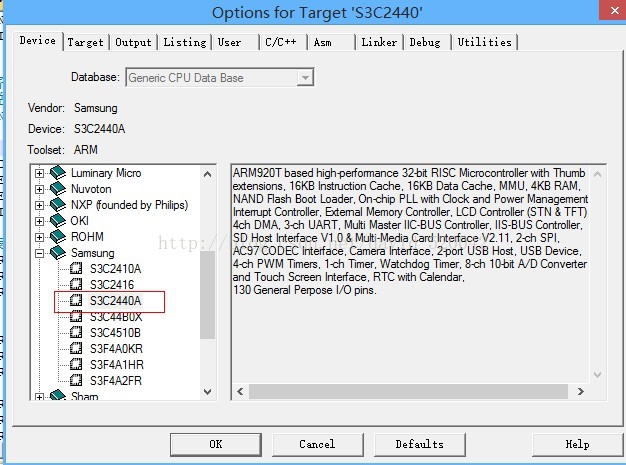Click the Samsung vendor book icon

[x=58, y=252]
